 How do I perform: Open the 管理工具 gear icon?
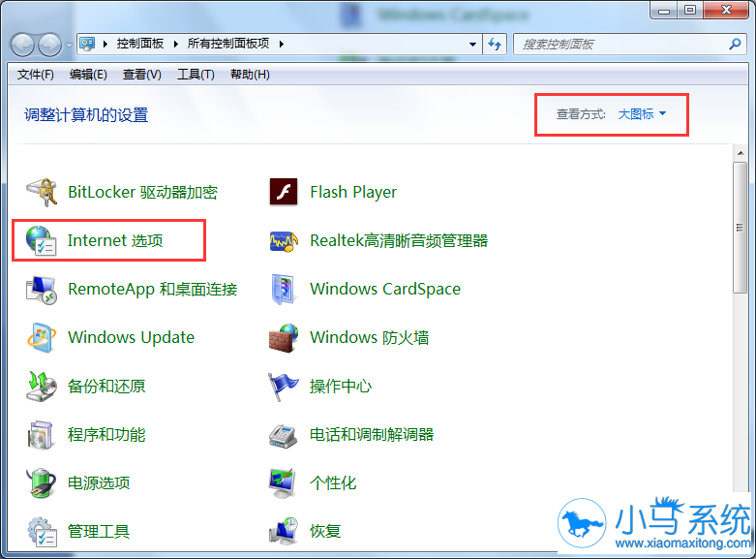click(x=42, y=532)
